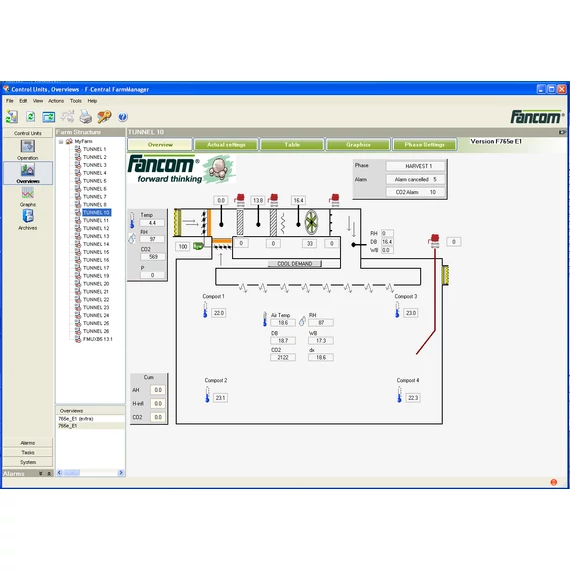
Task: Click the green fan icon in air duct
Action: coord(312,222)
